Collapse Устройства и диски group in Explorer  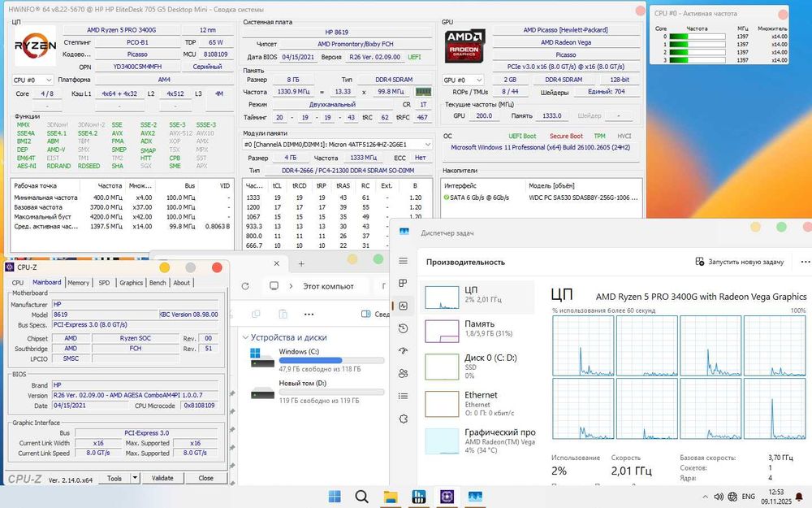click(245, 337)
